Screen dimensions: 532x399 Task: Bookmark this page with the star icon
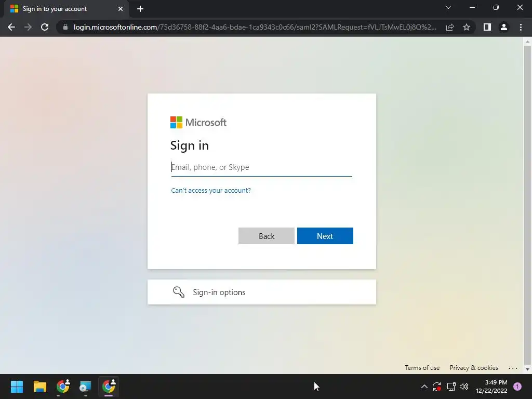click(x=467, y=27)
